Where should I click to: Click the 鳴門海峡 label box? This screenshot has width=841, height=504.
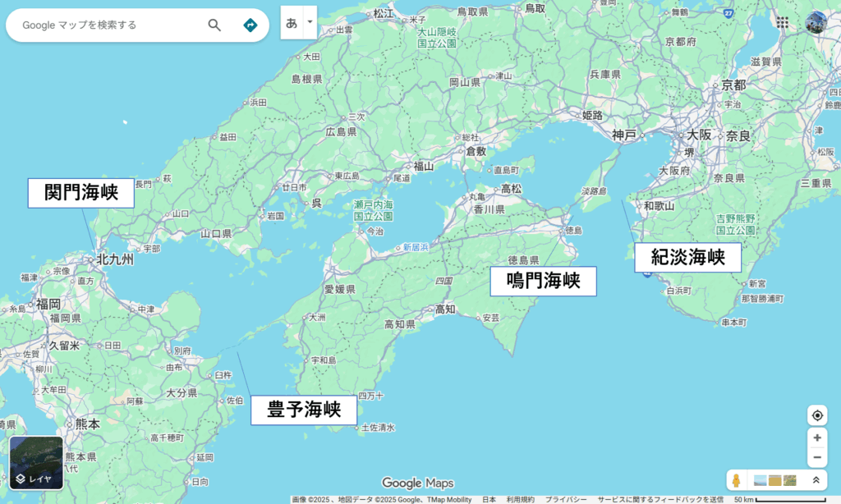[543, 282]
